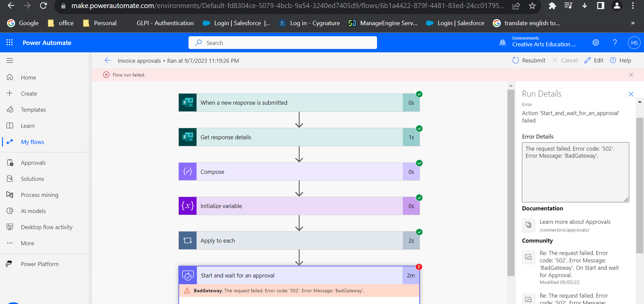Open first community thread about BadGateway
Image resolution: width=644 pixels, height=304 pixels.
pyautogui.click(x=579, y=264)
